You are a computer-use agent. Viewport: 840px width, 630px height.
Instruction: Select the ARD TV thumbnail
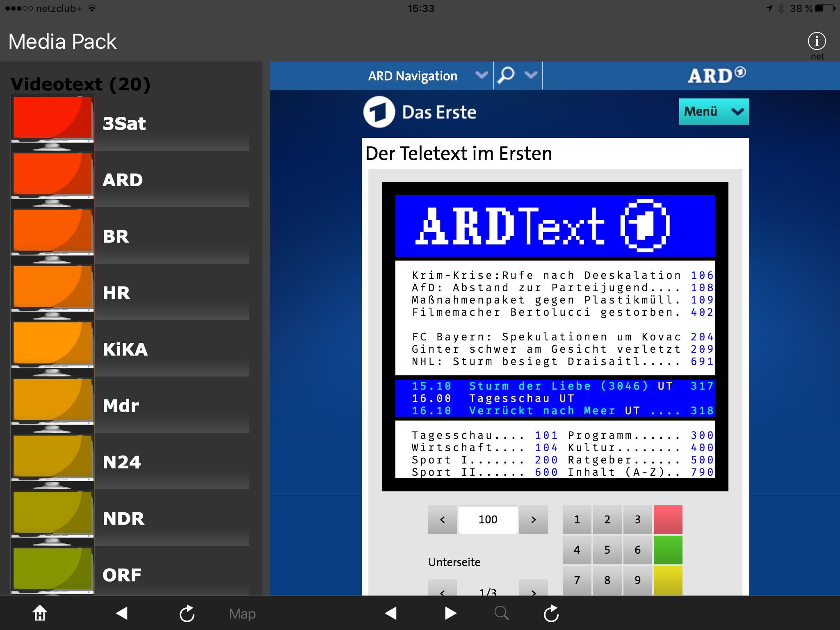[x=52, y=179]
